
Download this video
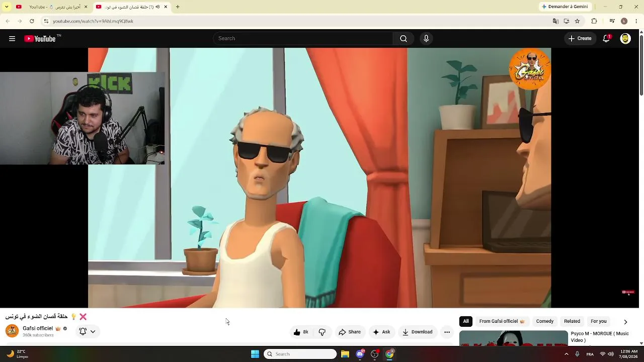tap(418, 332)
